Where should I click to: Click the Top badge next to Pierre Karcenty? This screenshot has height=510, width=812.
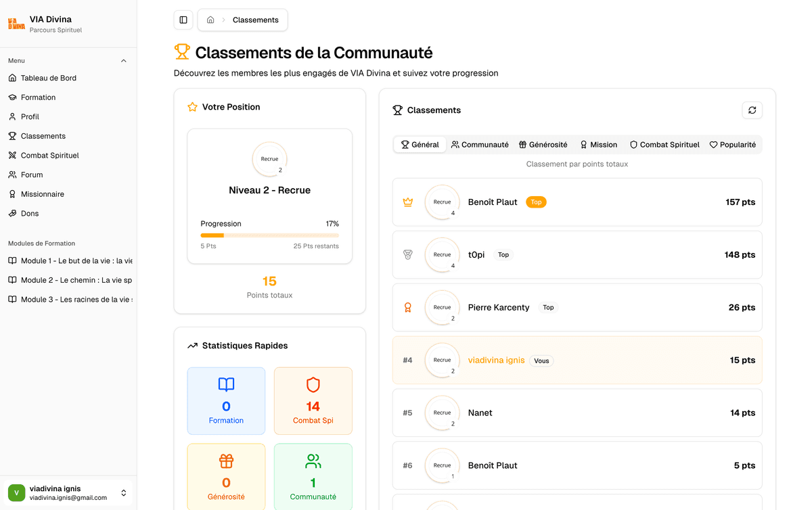pos(548,307)
